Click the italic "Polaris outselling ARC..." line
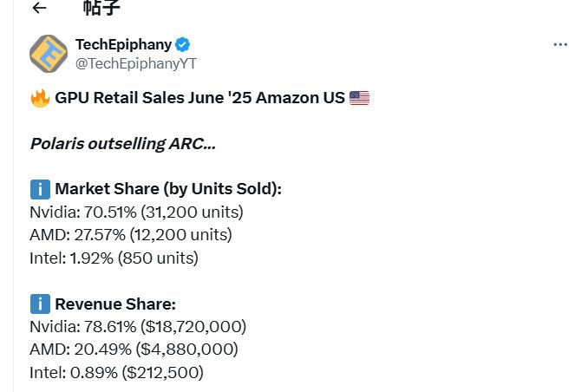 tap(122, 143)
